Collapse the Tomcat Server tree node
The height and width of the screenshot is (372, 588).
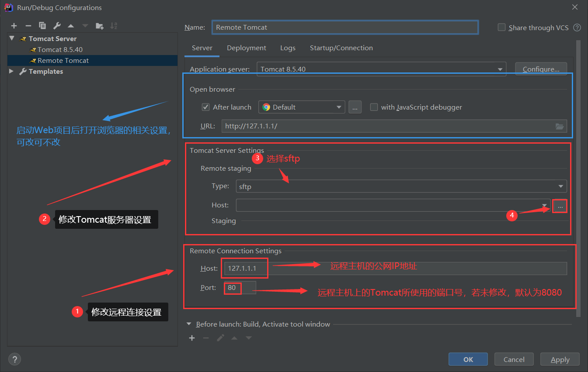(12, 38)
